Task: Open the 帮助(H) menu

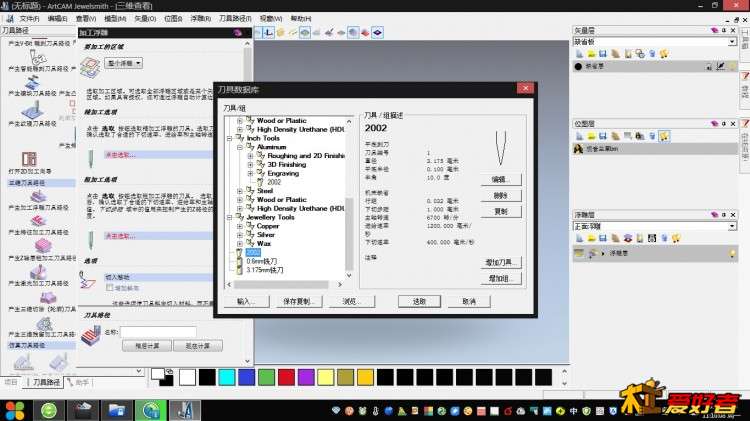Action: 301,19
